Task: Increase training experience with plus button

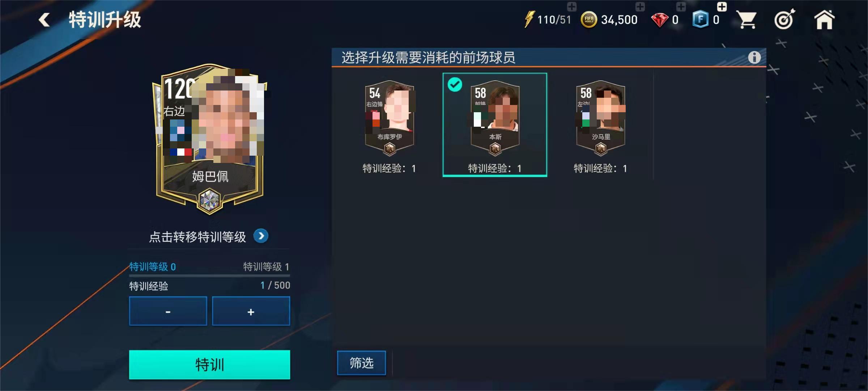Action: 251,311
